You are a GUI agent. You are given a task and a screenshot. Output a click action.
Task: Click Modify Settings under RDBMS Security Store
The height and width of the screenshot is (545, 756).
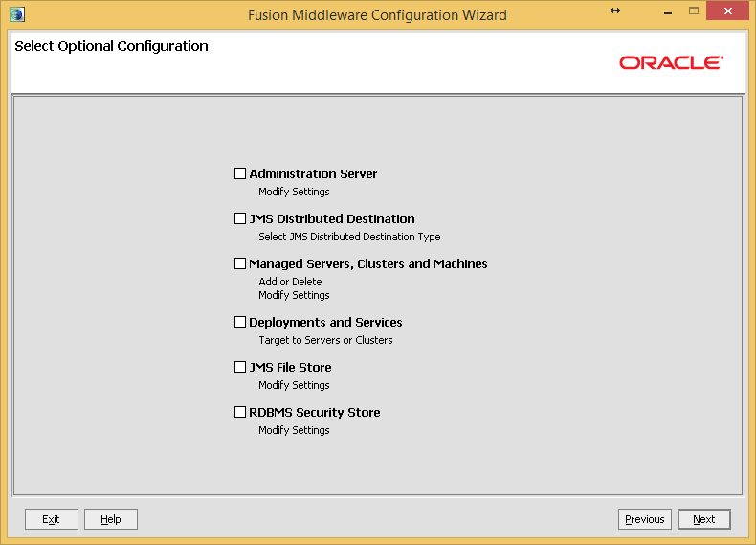[294, 430]
